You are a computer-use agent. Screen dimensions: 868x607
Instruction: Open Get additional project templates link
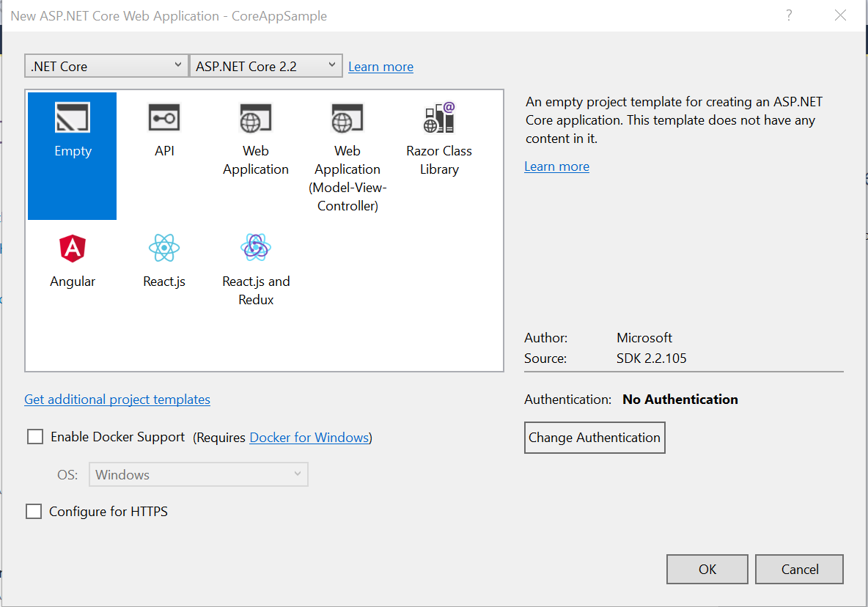tap(117, 400)
